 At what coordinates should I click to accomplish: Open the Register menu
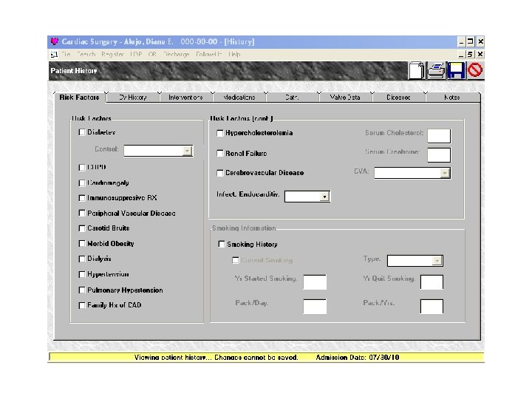[112, 54]
